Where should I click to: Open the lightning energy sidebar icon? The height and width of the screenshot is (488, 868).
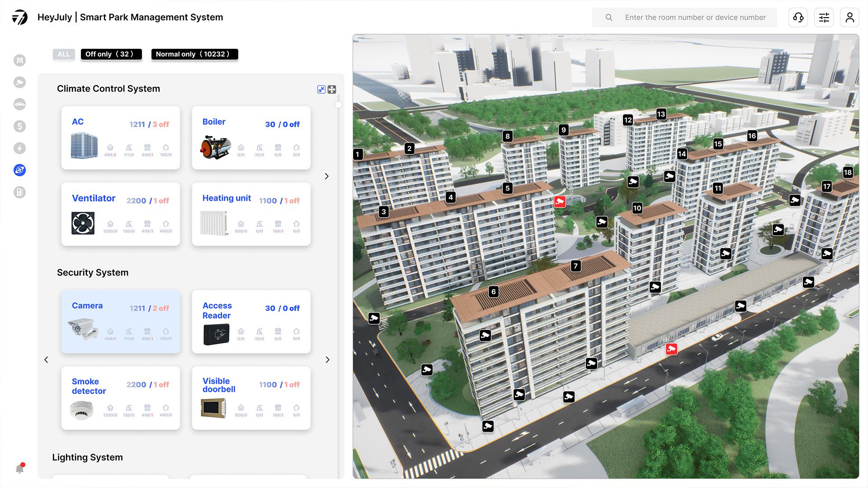(x=19, y=148)
